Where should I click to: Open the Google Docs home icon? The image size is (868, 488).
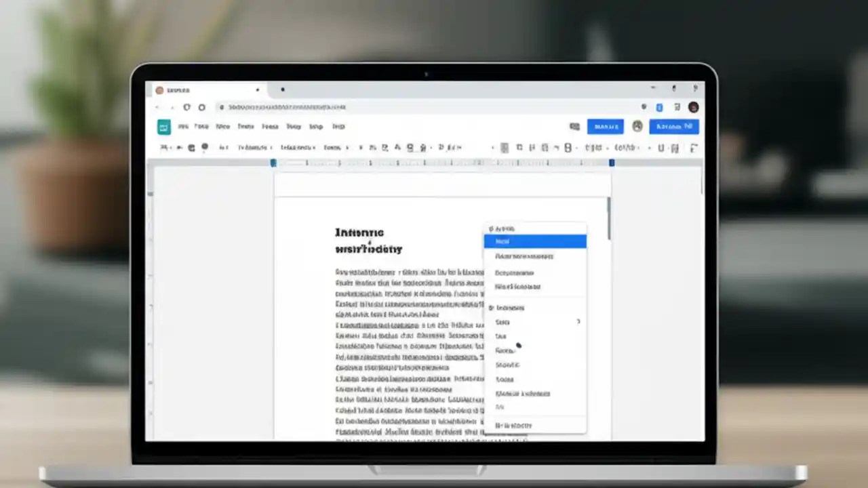[x=163, y=126]
